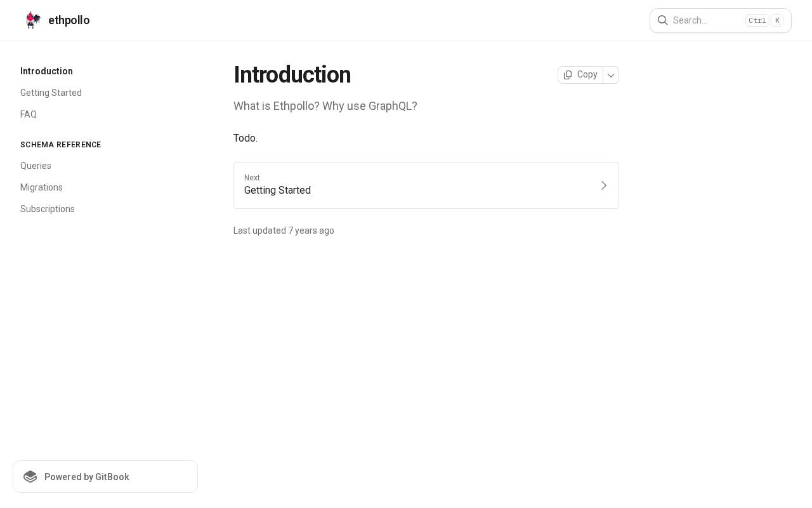Screen dimensions: 812x508
Task: Focus the Search input field
Action: pos(704,20)
